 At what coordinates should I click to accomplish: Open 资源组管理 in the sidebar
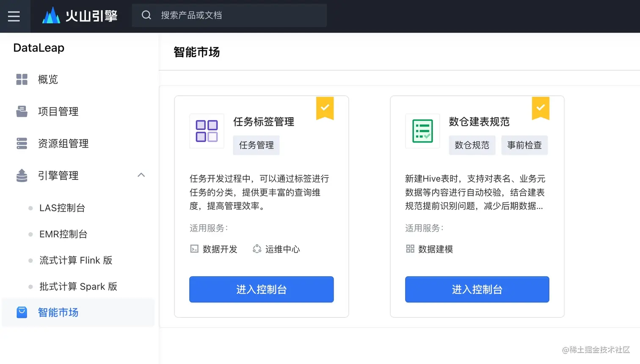(x=63, y=143)
